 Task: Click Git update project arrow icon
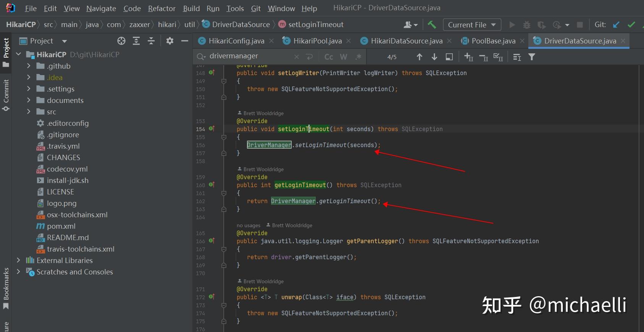[x=616, y=25]
